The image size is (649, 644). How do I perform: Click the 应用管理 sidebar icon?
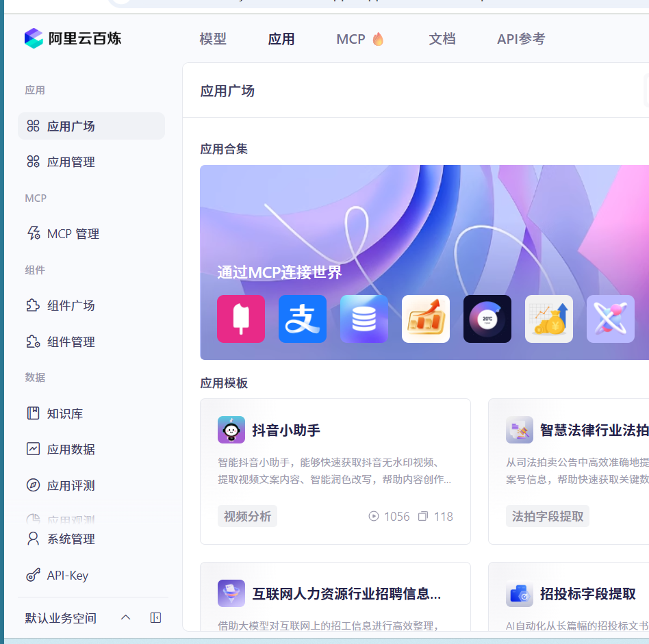33,162
